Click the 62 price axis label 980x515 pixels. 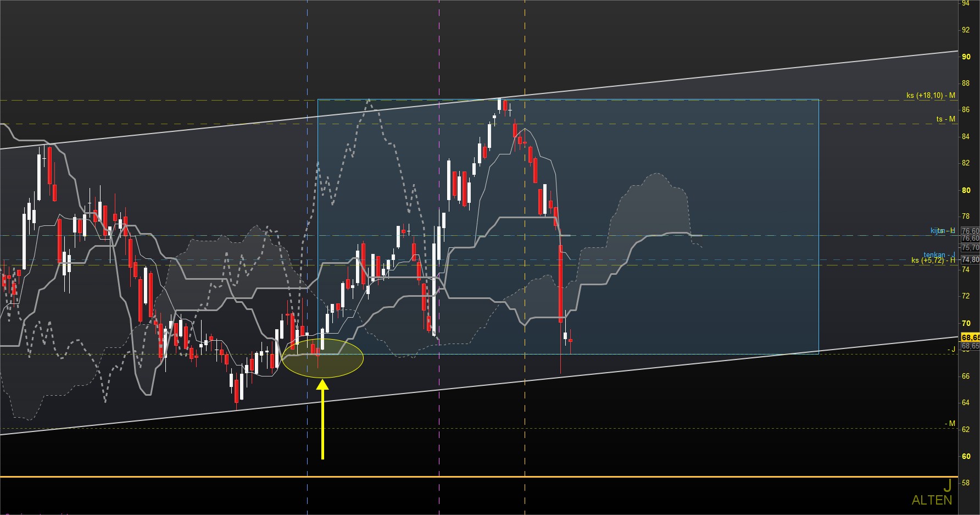(x=965, y=429)
